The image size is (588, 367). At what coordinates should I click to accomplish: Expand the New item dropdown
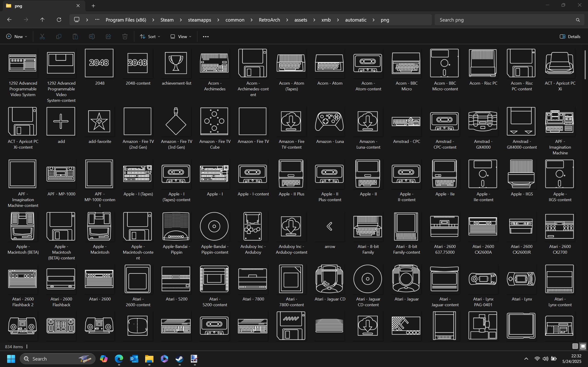point(17,36)
